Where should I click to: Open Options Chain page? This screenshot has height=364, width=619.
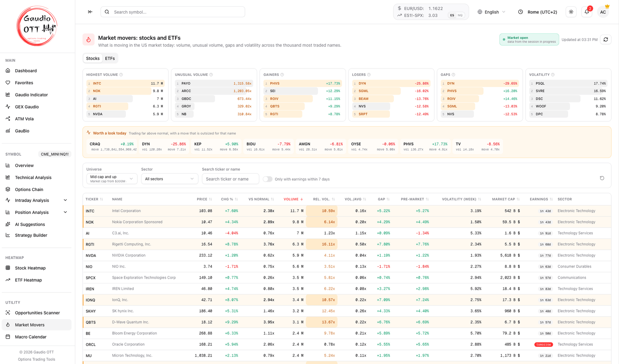point(36,190)
